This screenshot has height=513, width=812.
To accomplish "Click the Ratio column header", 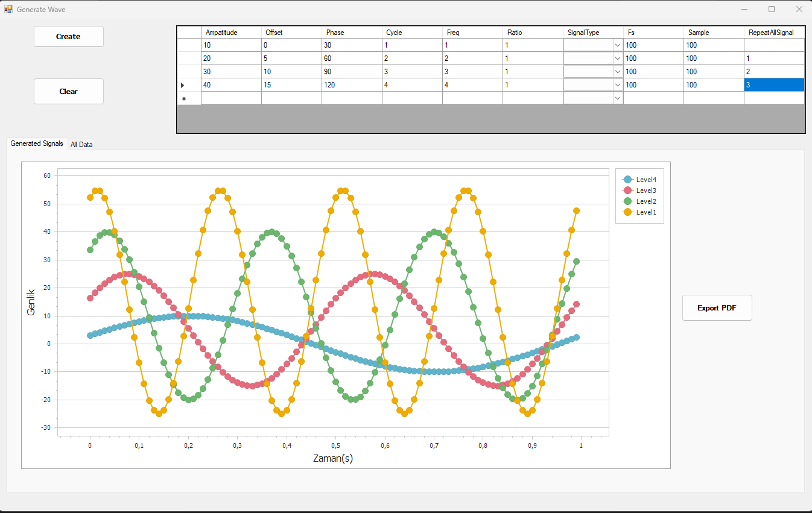I will [x=533, y=33].
